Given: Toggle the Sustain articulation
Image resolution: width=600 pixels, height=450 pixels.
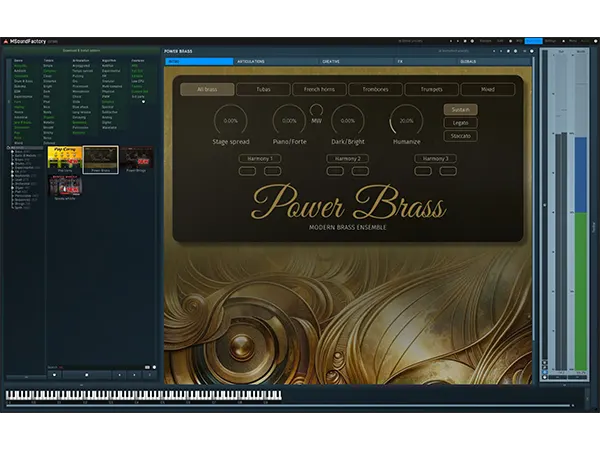Looking at the screenshot, I should click(460, 109).
